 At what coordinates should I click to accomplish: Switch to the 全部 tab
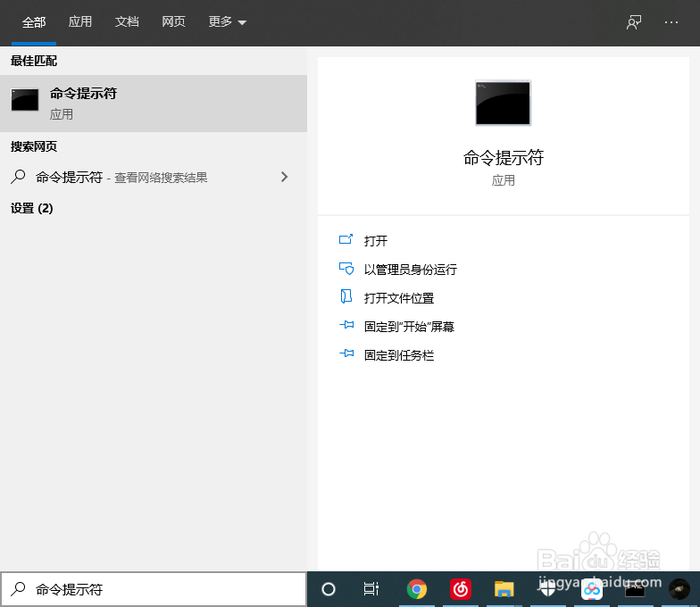point(34,21)
